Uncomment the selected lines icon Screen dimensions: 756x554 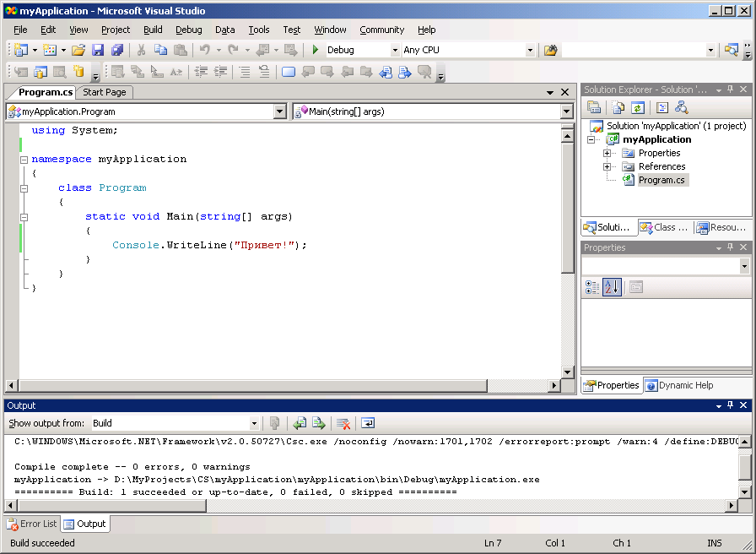264,72
